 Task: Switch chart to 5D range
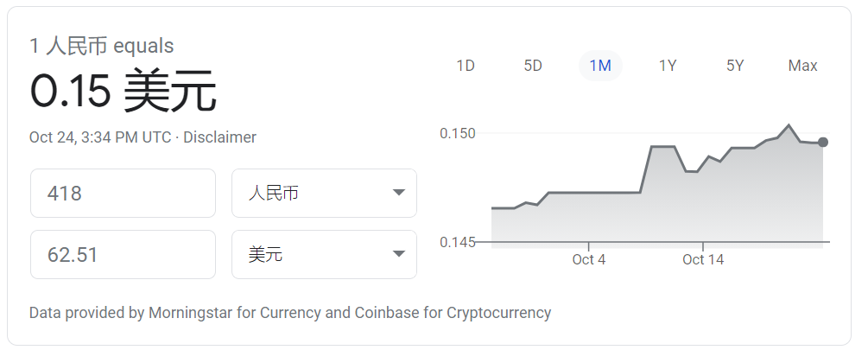click(x=533, y=66)
